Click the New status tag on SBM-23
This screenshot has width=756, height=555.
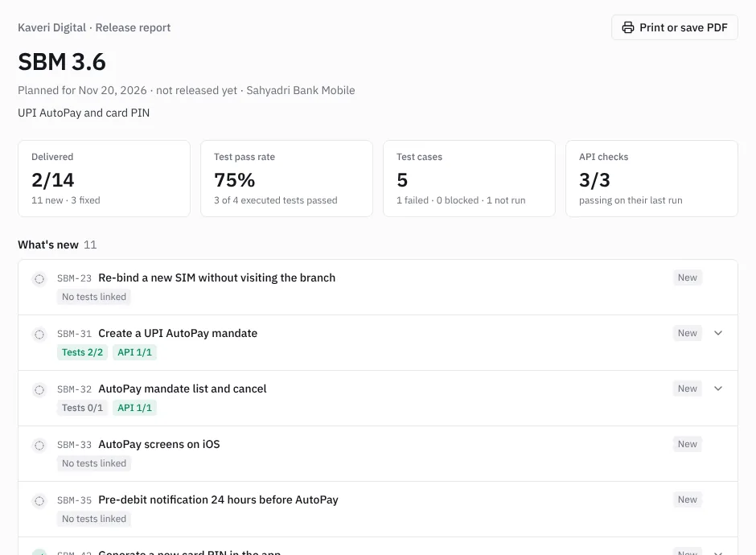[688, 277]
